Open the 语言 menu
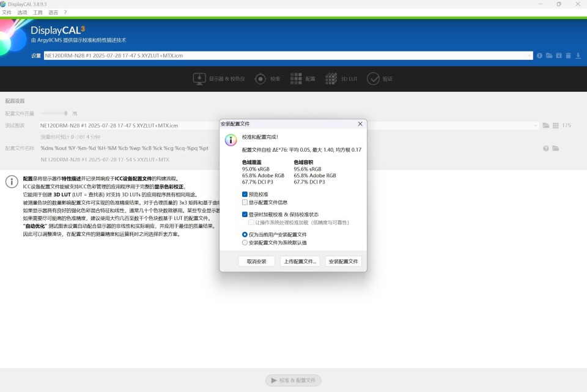 53,12
